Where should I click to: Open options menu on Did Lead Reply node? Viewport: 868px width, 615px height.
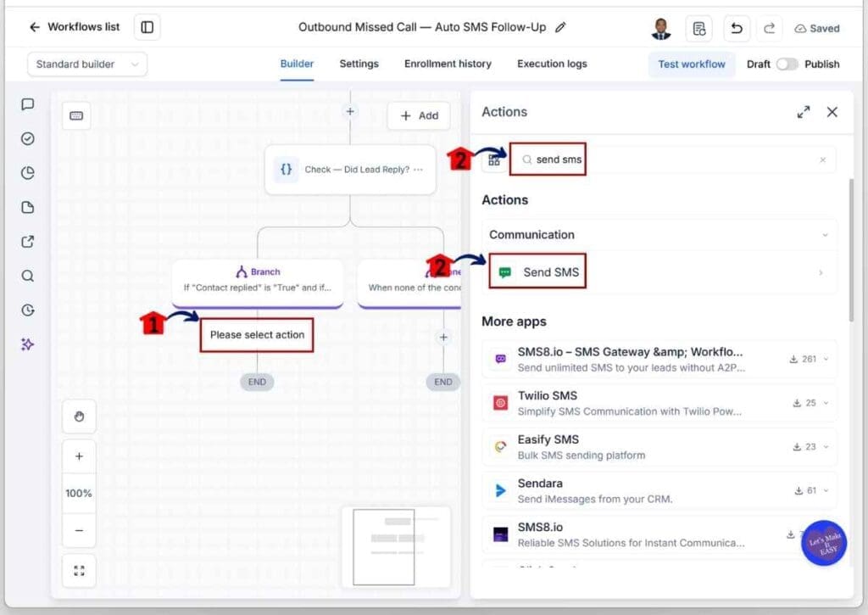tap(419, 170)
